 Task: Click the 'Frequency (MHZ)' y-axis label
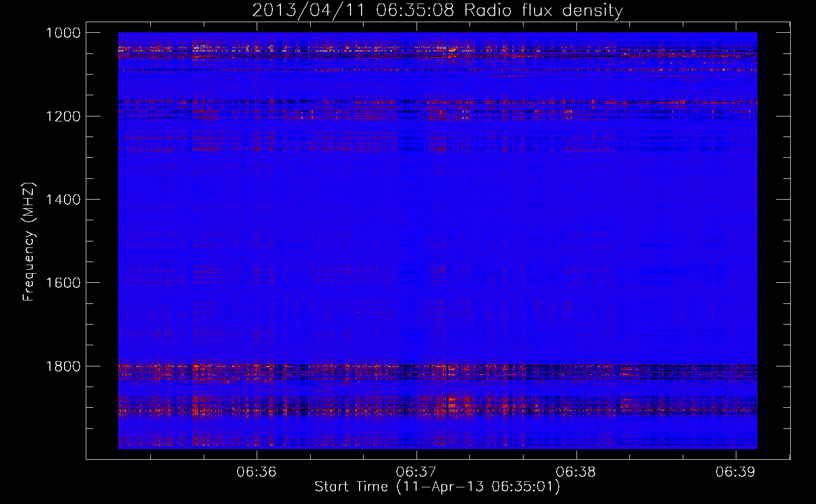click(29, 242)
